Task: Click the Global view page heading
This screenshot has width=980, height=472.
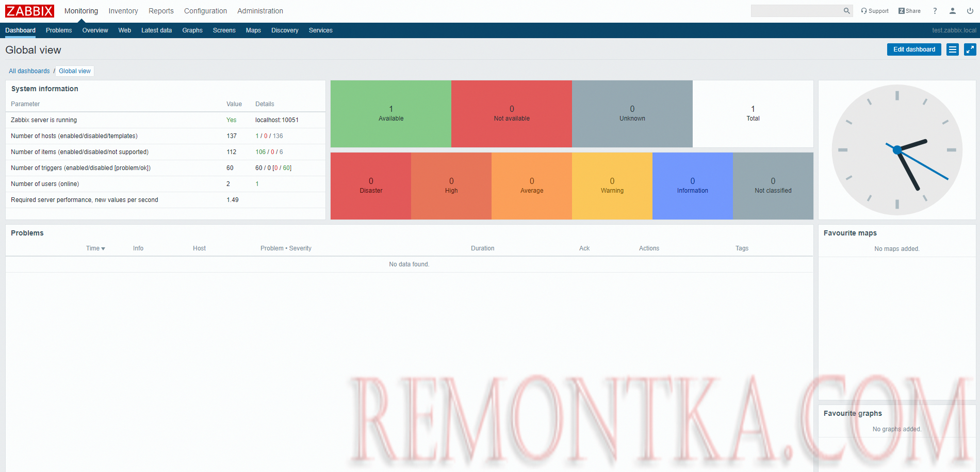Action: (x=33, y=50)
